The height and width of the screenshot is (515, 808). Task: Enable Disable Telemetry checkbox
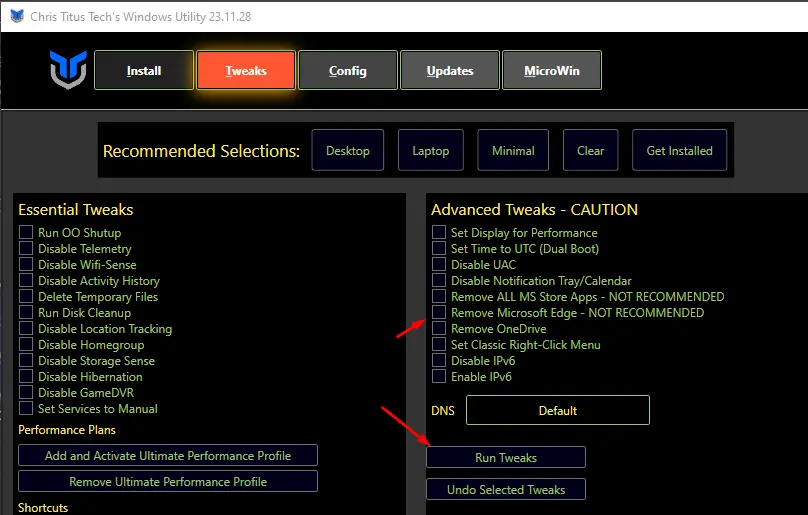[x=26, y=248]
